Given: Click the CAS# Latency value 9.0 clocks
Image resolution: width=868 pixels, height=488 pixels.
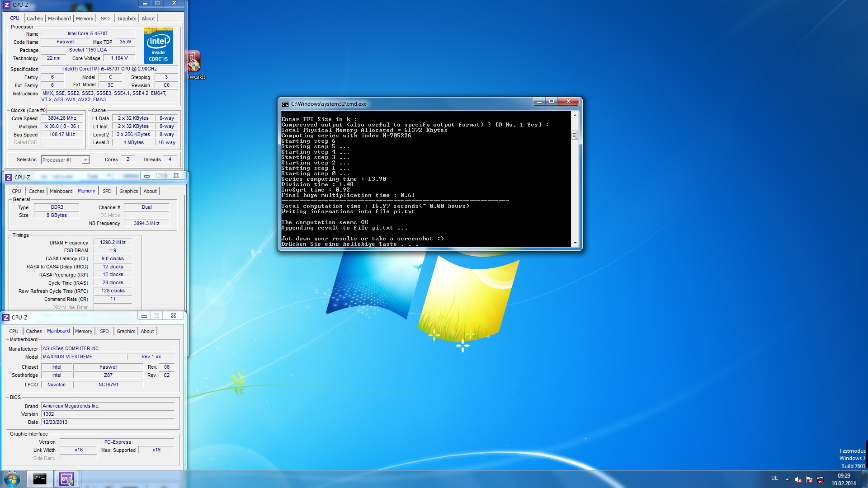Looking at the screenshot, I should [113, 259].
